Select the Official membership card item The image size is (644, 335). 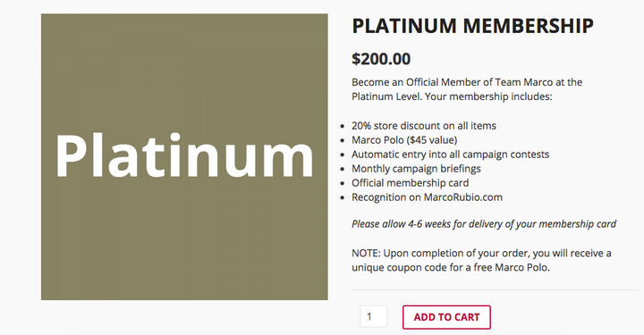410,183
